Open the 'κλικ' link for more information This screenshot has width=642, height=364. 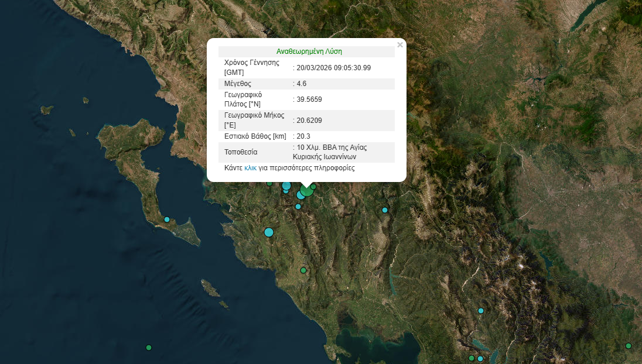[250, 168]
